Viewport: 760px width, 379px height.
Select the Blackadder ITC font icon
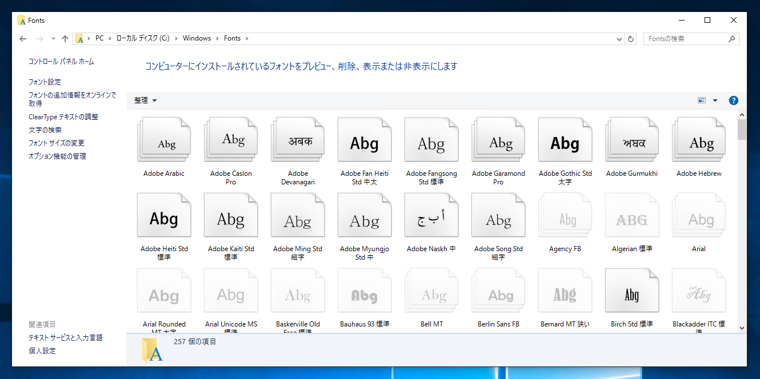click(x=699, y=291)
